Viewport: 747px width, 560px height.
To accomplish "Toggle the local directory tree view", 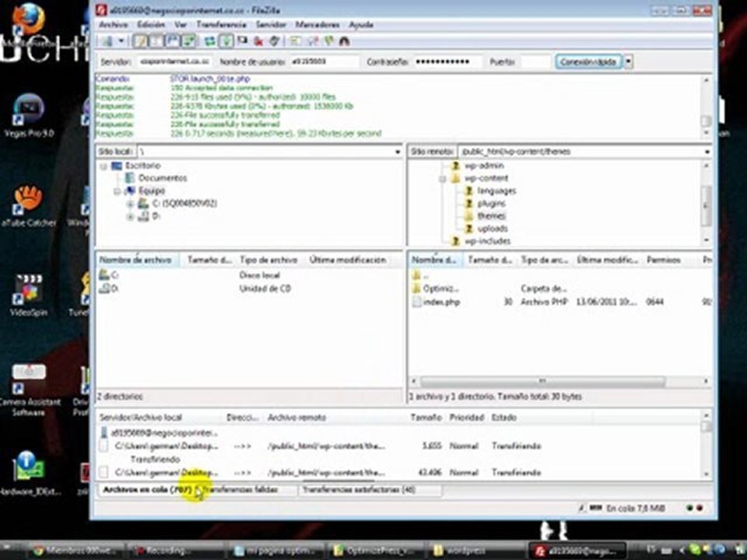I will (x=156, y=41).
